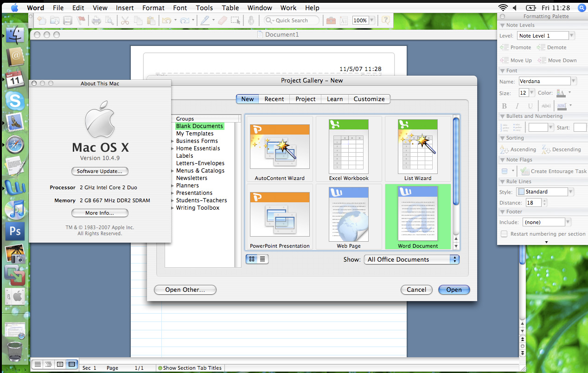Click the Cut scissors icon
The width and height of the screenshot is (588, 373).
pyautogui.click(x=125, y=20)
